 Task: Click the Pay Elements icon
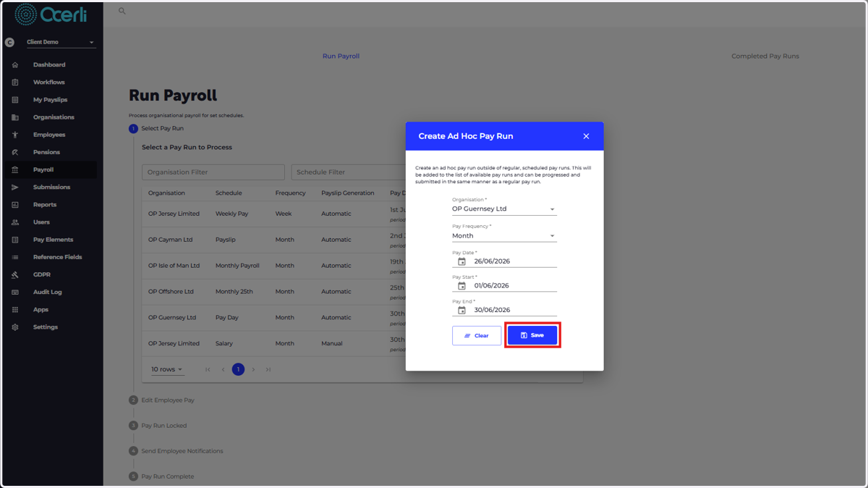click(15, 240)
